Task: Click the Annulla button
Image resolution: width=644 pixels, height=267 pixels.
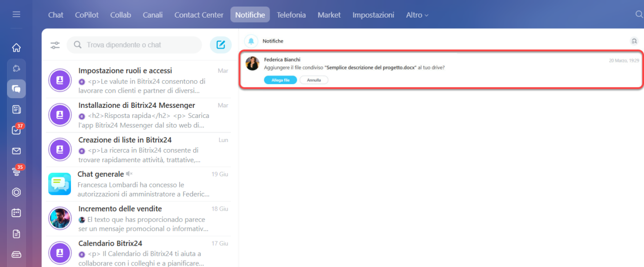Action: coord(314,80)
